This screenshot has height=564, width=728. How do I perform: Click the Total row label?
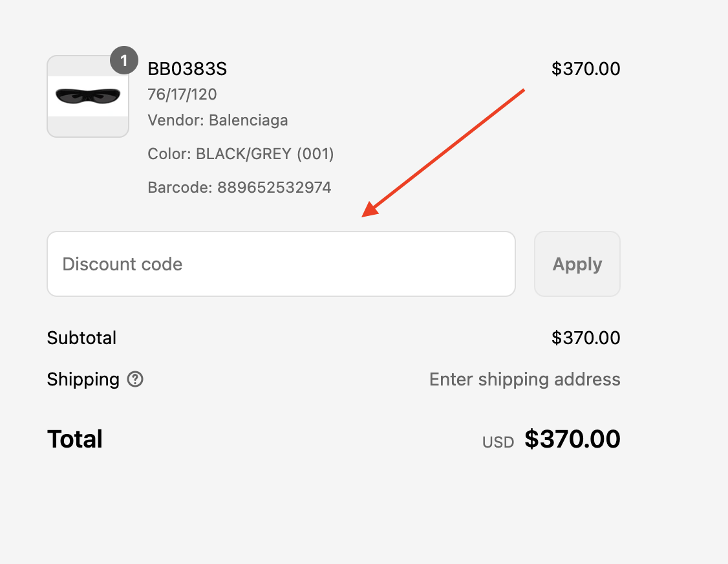(x=74, y=439)
